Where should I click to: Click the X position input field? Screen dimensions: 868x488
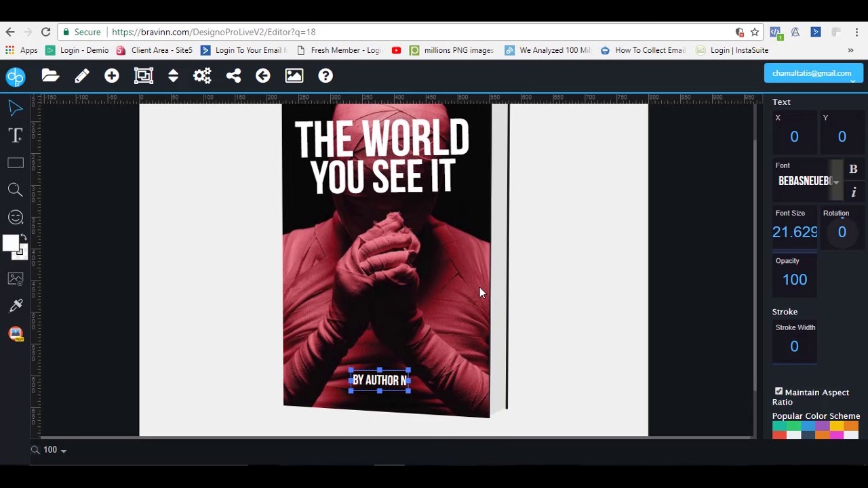pos(794,137)
